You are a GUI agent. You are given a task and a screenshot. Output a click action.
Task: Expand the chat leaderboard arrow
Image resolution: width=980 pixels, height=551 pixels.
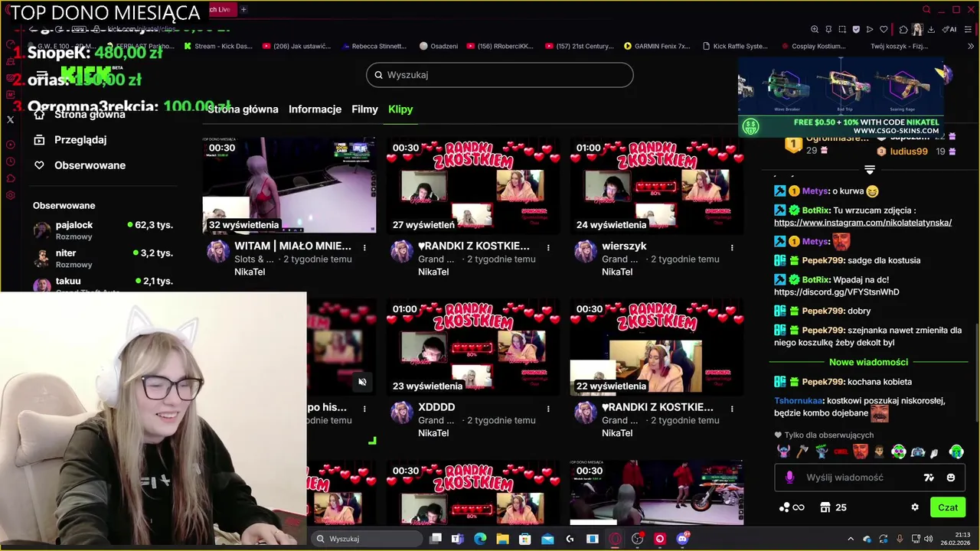870,169
